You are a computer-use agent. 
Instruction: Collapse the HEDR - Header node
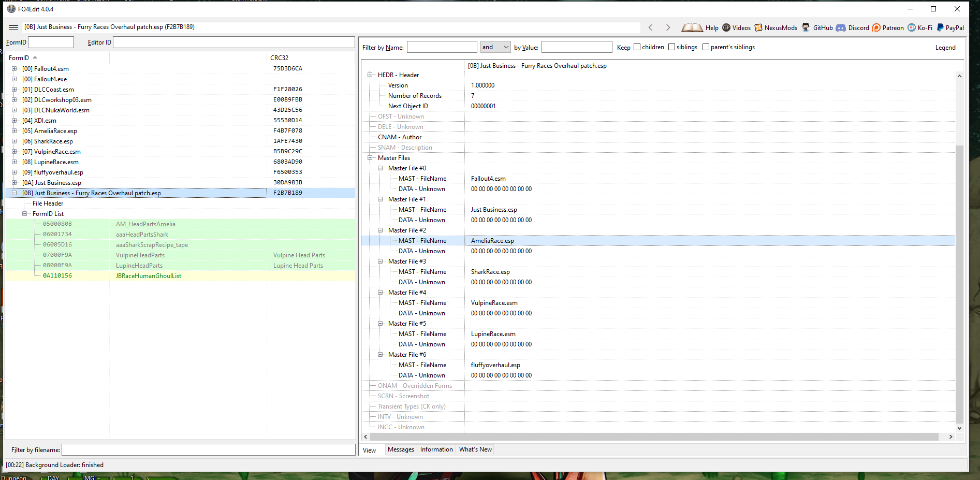click(x=370, y=75)
